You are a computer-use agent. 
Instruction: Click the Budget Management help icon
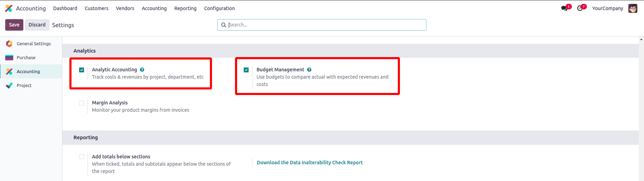[x=309, y=70]
